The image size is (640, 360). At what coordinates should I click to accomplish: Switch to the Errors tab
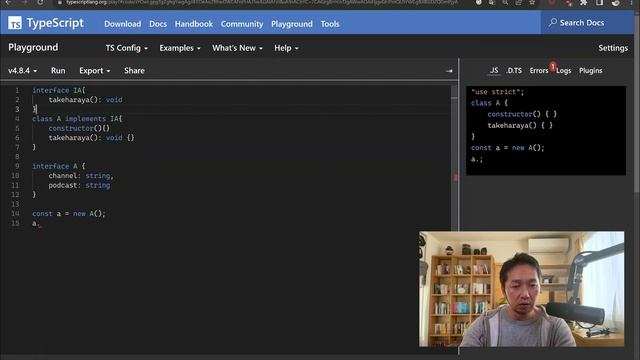[539, 71]
